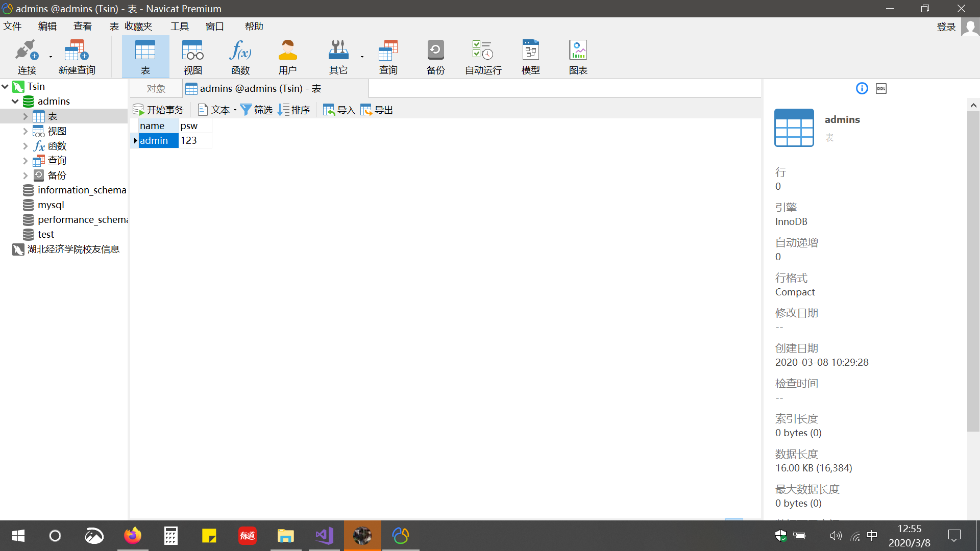Image resolution: width=980 pixels, height=551 pixels.
Task: Open the 其它 toolbar dropdown arrow
Action: pyautogui.click(x=362, y=57)
